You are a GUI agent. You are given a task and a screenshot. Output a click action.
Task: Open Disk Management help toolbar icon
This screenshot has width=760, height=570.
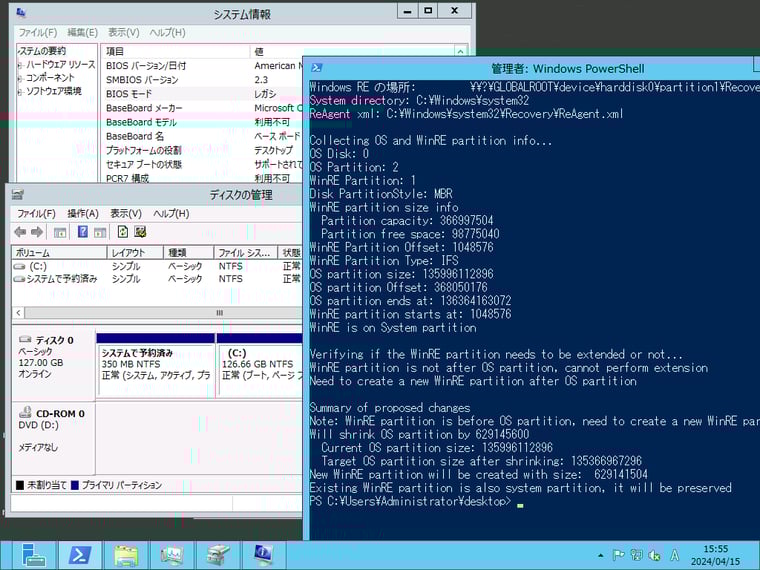point(83,232)
